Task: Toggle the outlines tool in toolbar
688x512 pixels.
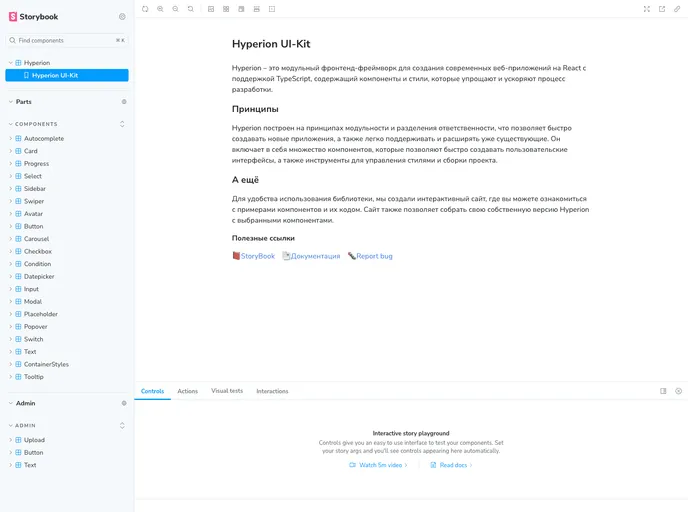Action: coord(272,9)
